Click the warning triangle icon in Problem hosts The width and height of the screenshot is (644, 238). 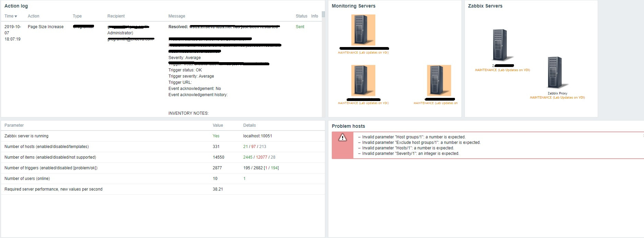342,138
